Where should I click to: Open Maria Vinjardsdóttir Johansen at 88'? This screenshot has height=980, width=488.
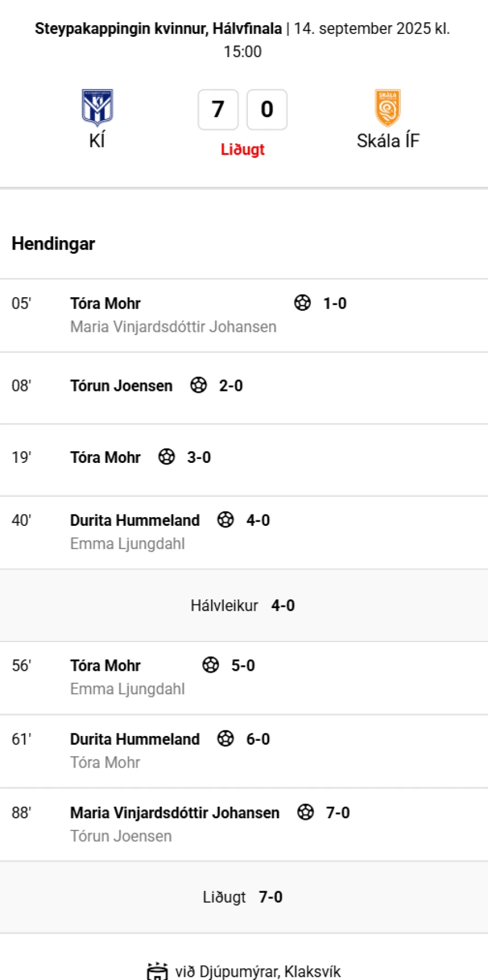(x=175, y=813)
